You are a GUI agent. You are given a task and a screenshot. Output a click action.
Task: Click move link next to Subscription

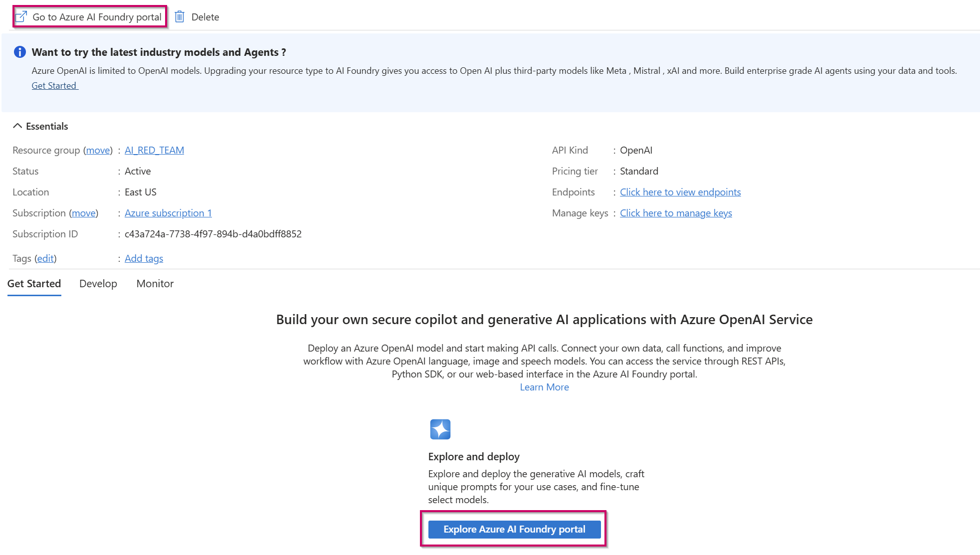(x=83, y=213)
